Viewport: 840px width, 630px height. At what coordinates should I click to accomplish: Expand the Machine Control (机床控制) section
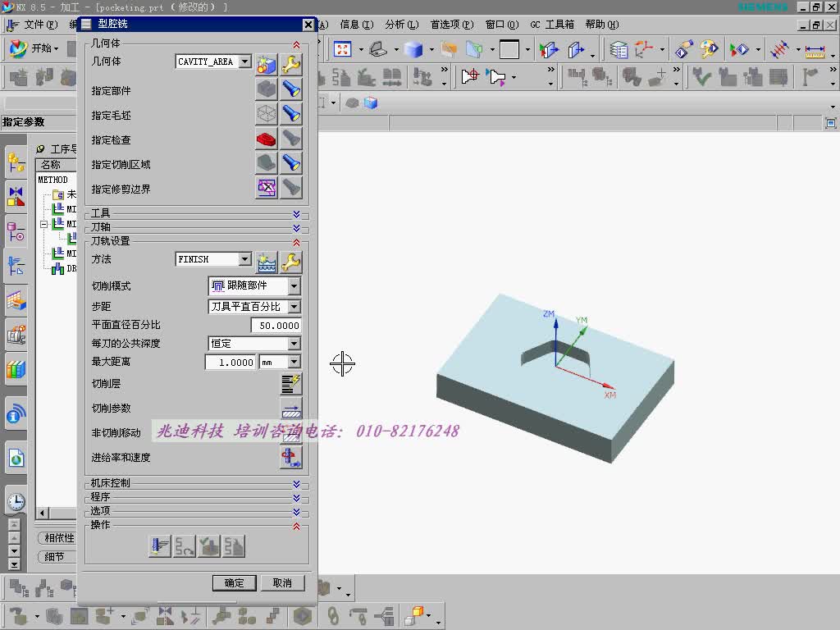click(296, 484)
